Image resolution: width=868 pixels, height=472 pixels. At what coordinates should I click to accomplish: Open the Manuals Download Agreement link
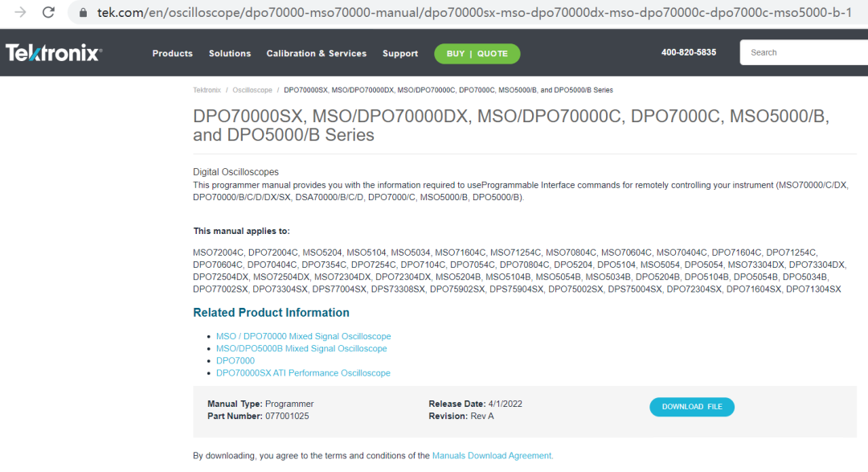tap(493, 455)
